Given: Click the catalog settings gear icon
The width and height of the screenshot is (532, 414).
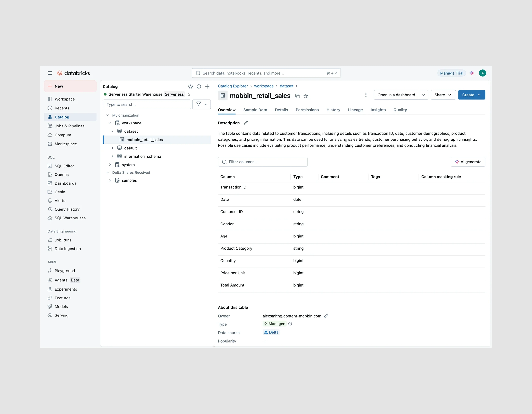Looking at the screenshot, I should [x=190, y=86].
